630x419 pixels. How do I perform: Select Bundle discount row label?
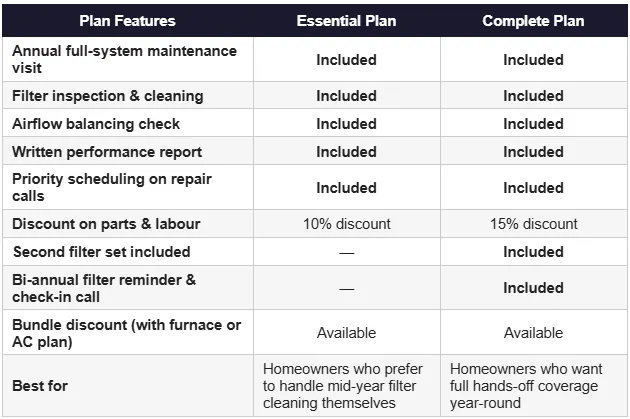(x=127, y=333)
